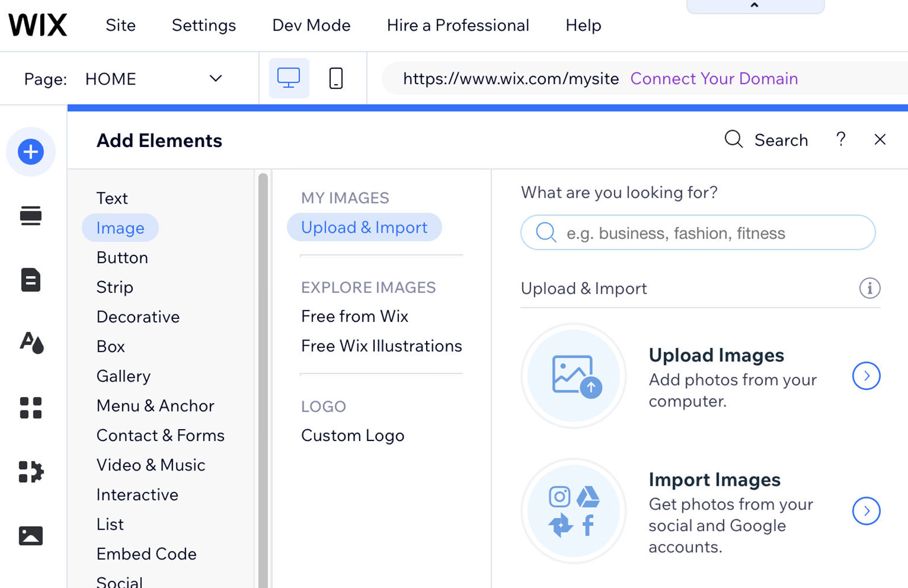This screenshot has height=588, width=908.
Task: Open the Site menu
Action: click(x=120, y=25)
